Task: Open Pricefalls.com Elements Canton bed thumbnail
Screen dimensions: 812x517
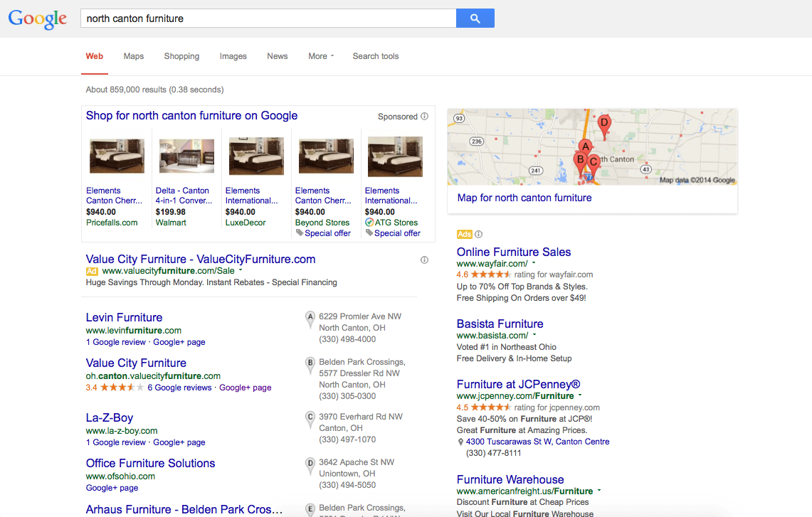Action: click(x=117, y=156)
